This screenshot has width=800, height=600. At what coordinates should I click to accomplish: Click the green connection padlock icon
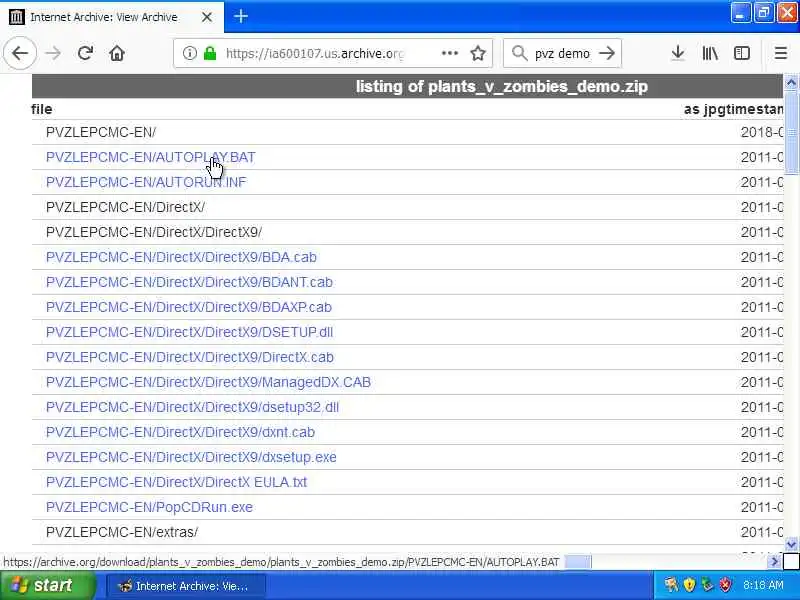pyautogui.click(x=210, y=53)
